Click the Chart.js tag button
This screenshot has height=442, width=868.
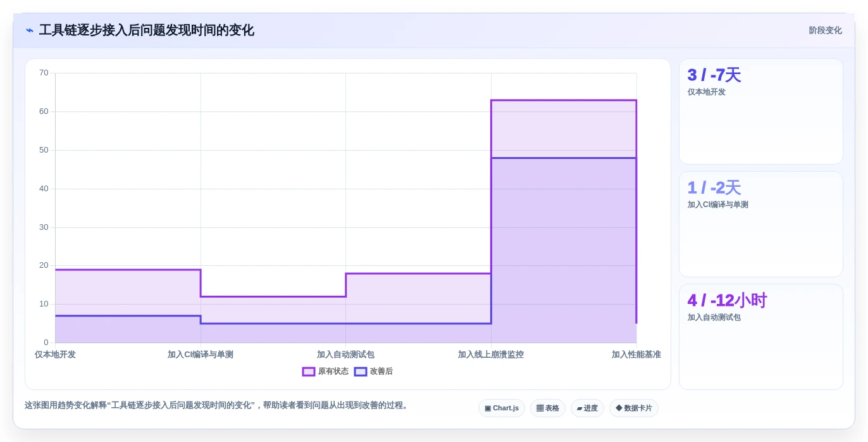tap(502, 408)
